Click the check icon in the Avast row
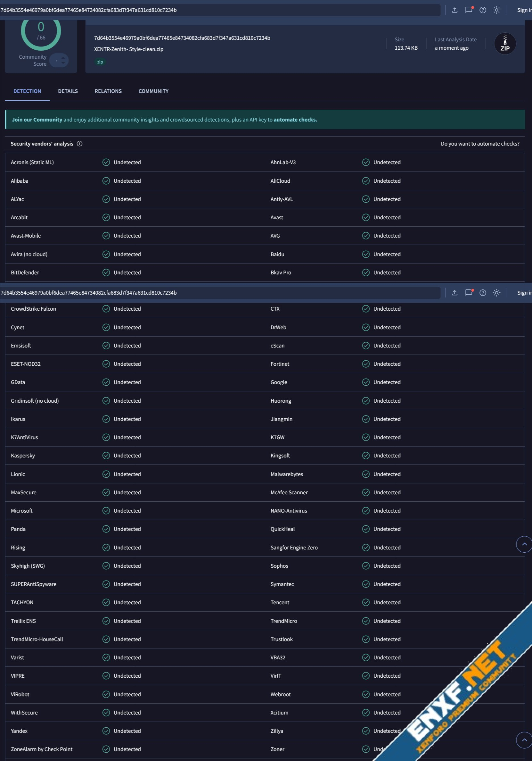The height and width of the screenshot is (761, 532). coord(366,217)
